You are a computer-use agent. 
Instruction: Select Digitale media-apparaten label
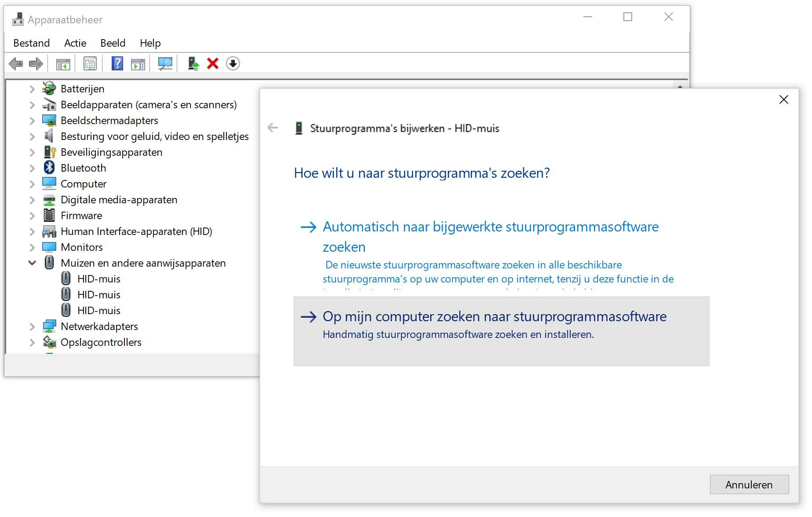point(119,199)
